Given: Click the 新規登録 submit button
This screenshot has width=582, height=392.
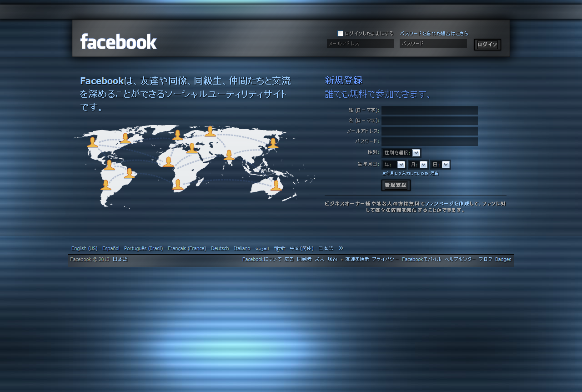Looking at the screenshot, I should [396, 185].
